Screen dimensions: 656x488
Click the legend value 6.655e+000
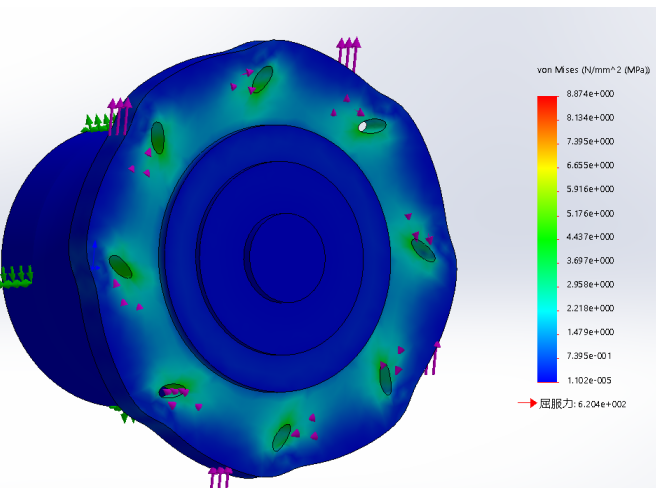(590, 165)
